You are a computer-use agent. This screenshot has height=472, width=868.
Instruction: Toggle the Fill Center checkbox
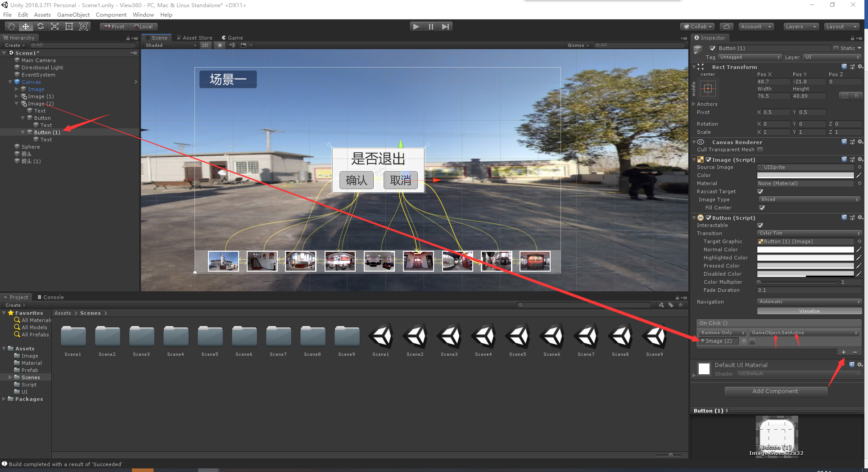[762, 208]
